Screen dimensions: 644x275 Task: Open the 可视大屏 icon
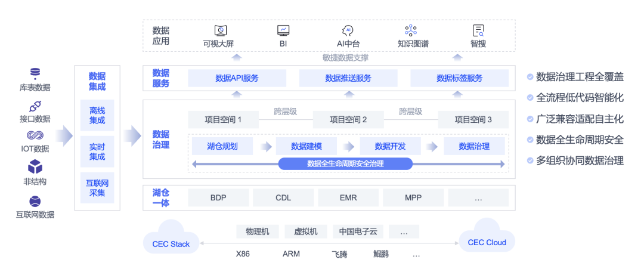point(220,30)
